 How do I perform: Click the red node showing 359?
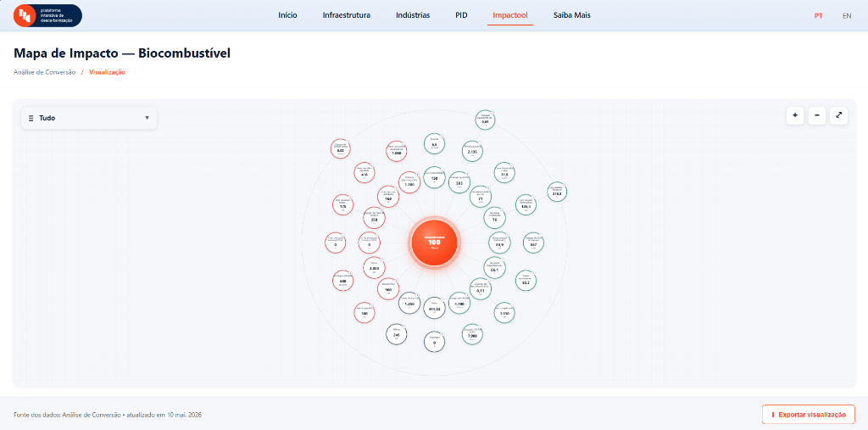click(x=374, y=217)
